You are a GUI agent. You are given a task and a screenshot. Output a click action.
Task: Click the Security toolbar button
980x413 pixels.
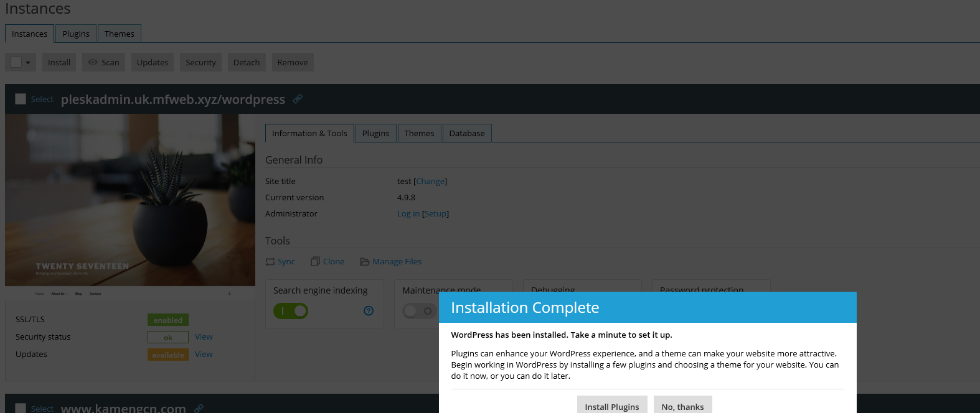coord(200,62)
